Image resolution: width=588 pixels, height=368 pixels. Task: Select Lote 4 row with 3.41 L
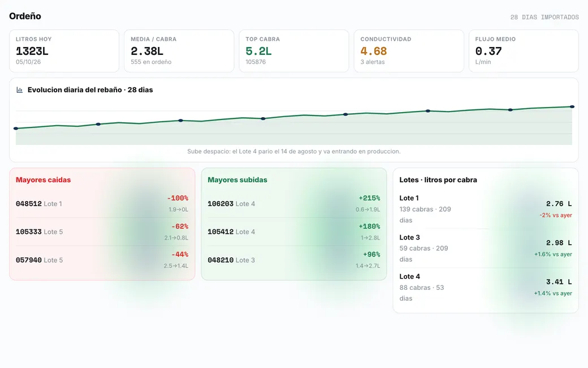486,287
